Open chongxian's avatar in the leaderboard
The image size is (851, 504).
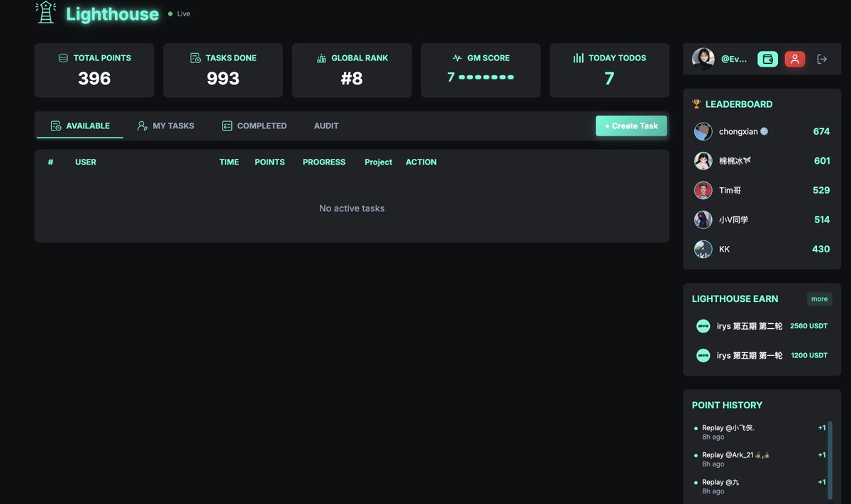point(703,131)
